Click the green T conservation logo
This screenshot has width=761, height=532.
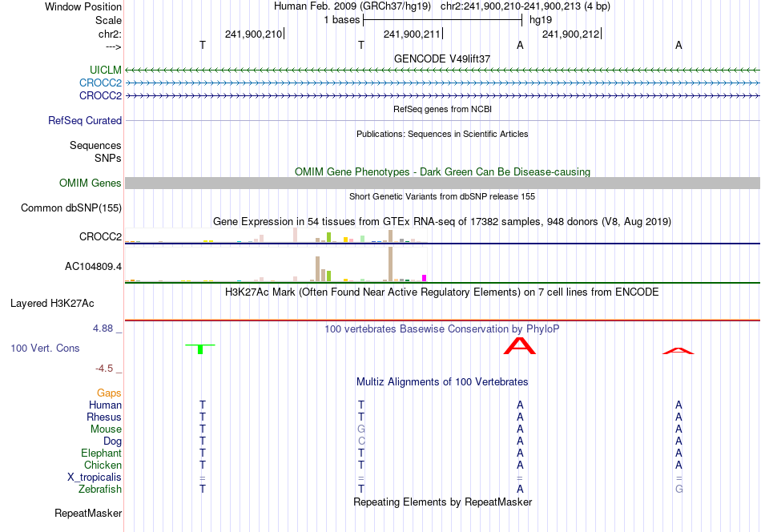click(x=200, y=349)
